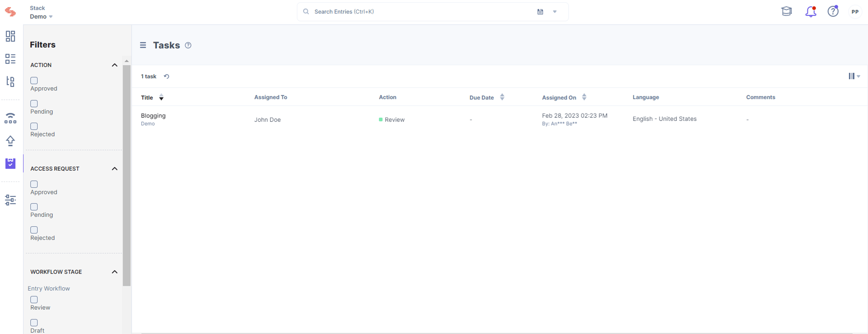
Task: Sort by the Title column arrows
Action: tap(161, 97)
